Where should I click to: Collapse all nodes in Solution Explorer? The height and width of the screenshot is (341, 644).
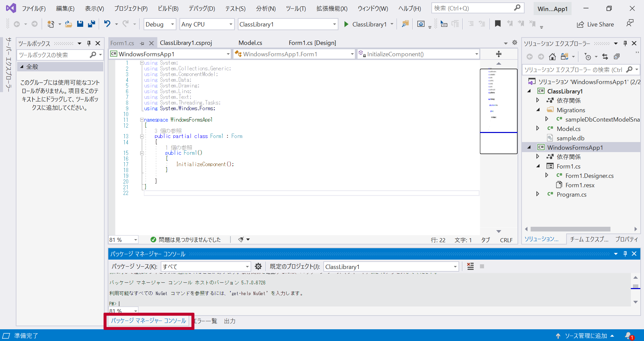pyautogui.click(x=617, y=56)
